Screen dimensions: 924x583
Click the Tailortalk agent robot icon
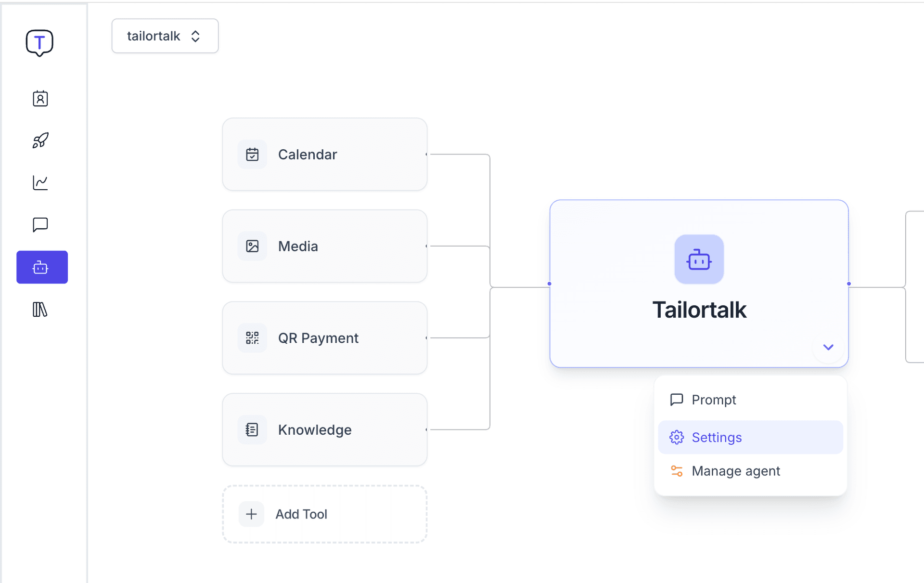coord(699,259)
